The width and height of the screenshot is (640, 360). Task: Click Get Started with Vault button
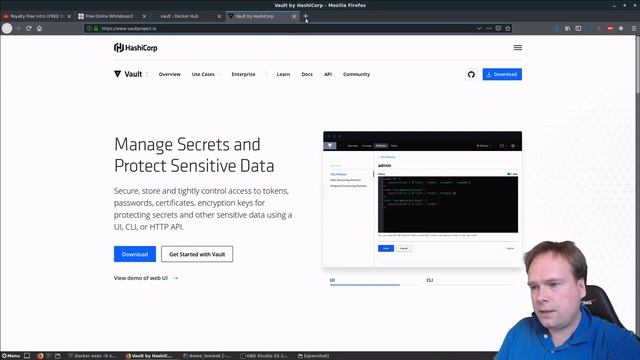click(197, 254)
